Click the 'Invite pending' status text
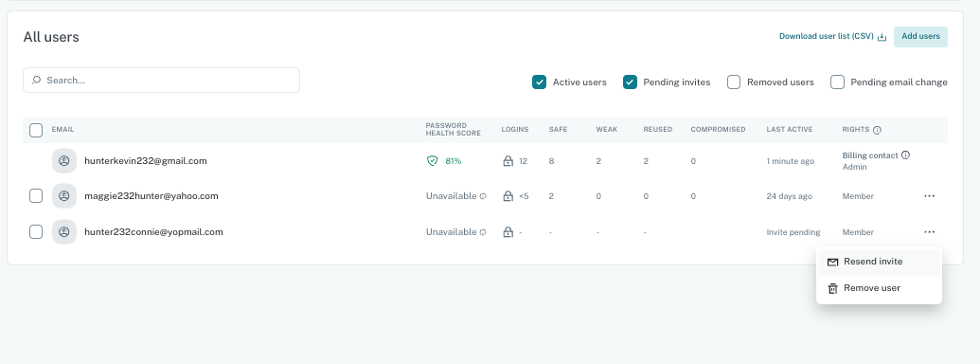This screenshot has height=364, width=980. click(793, 232)
